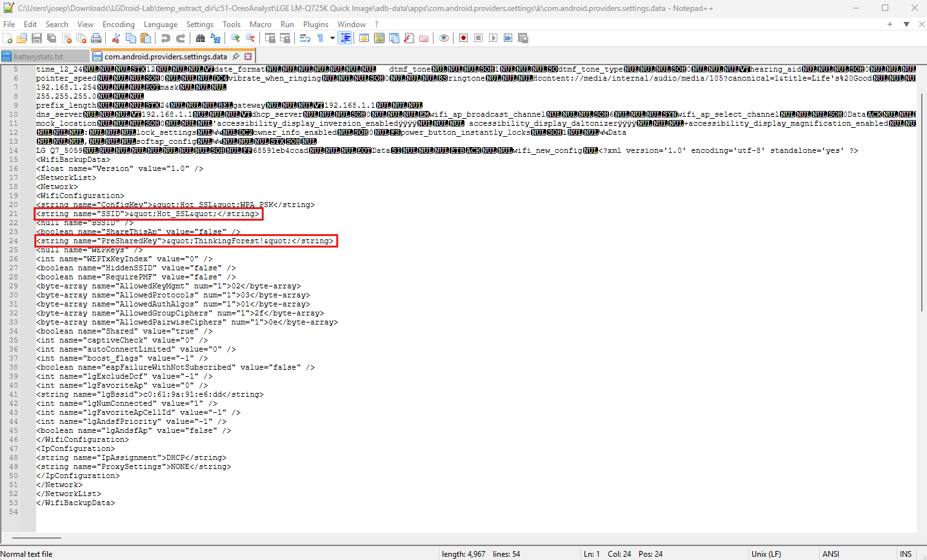Click the Monitoring eye icon
927x560 pixels.
[443, 38]
